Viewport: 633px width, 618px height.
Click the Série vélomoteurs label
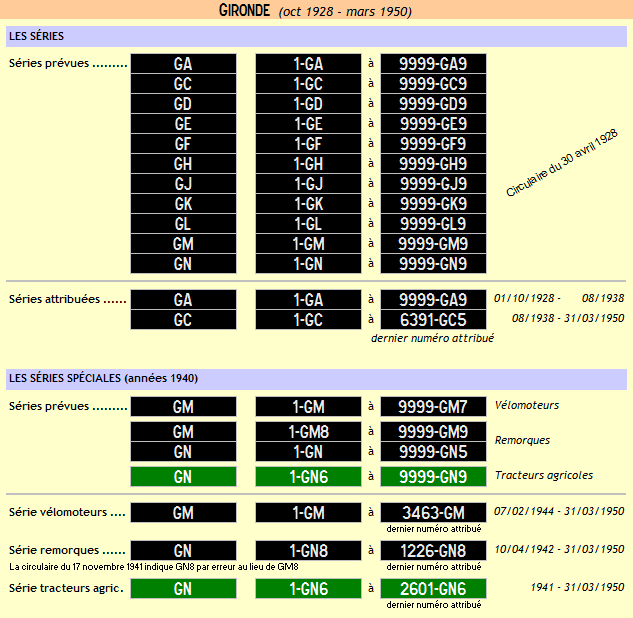tap(67, 512)
